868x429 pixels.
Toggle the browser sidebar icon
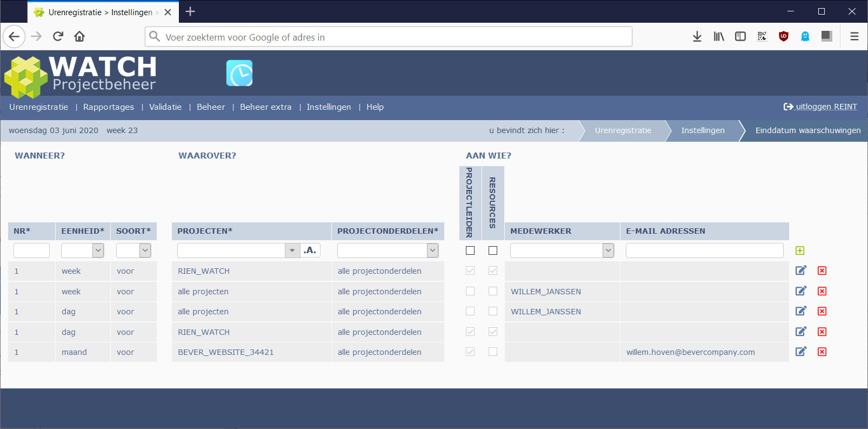point(740,36)
